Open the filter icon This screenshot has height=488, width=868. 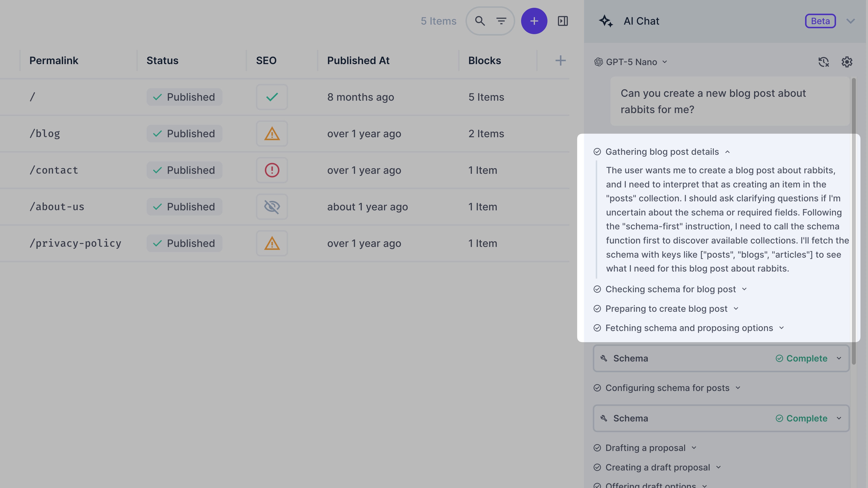[501, 21]
